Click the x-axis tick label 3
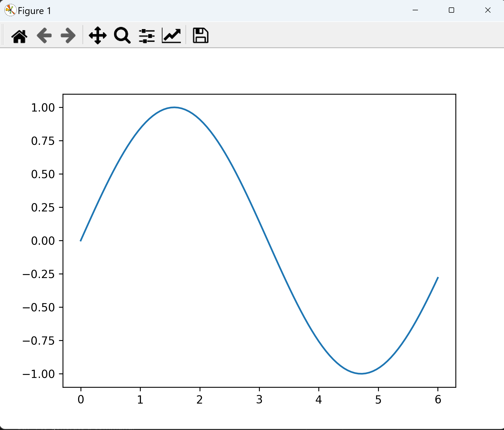 click(x=259, y=400)
